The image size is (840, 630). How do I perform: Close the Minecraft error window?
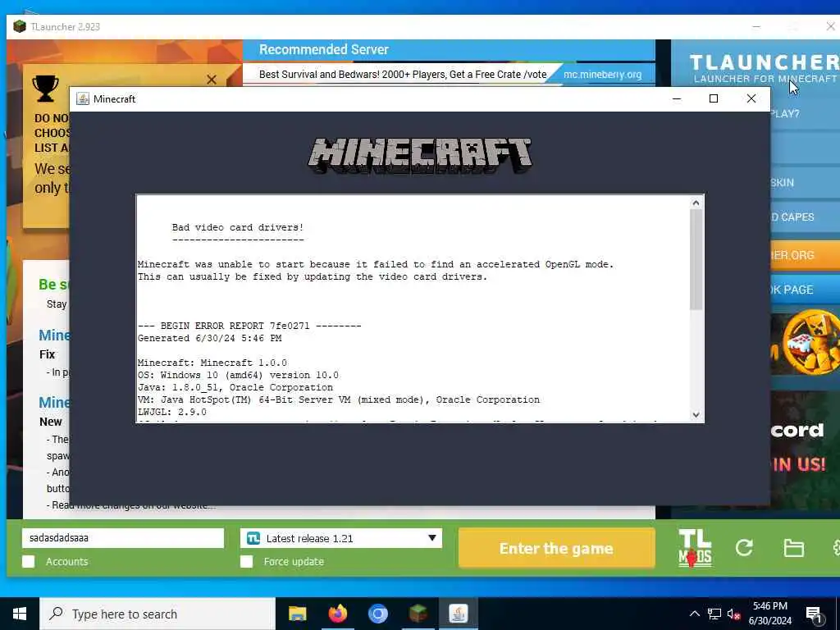click(751, 98)
